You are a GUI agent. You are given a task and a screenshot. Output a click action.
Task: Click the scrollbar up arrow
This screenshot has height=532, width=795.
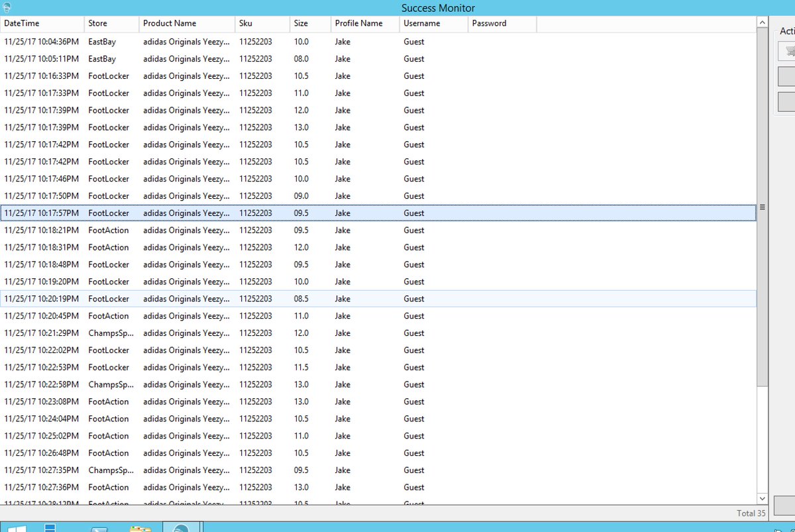point(762,23)
